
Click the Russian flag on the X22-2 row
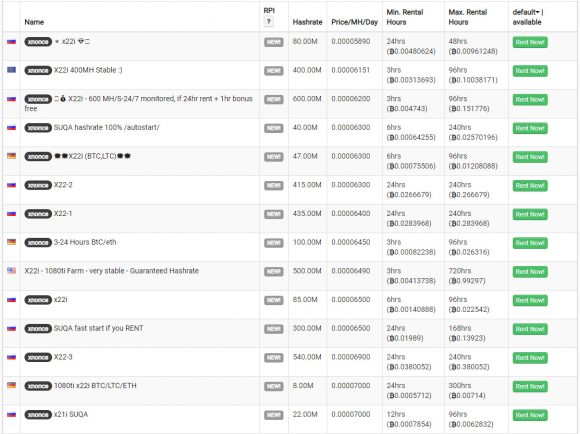tap(11, 185)
